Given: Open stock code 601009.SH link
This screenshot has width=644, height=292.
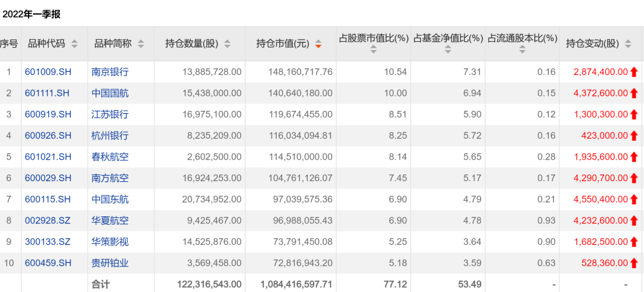Looking at the screenshot, I should pos(48,72).
